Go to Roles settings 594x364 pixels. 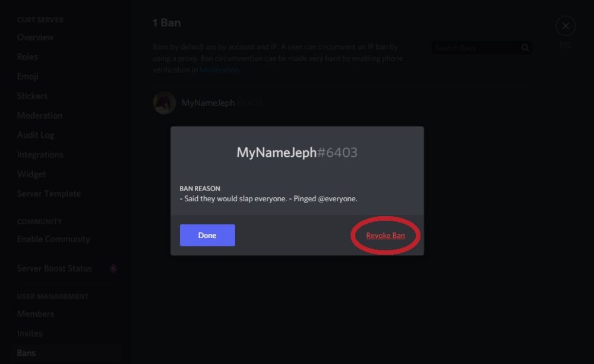pos(27,57)
